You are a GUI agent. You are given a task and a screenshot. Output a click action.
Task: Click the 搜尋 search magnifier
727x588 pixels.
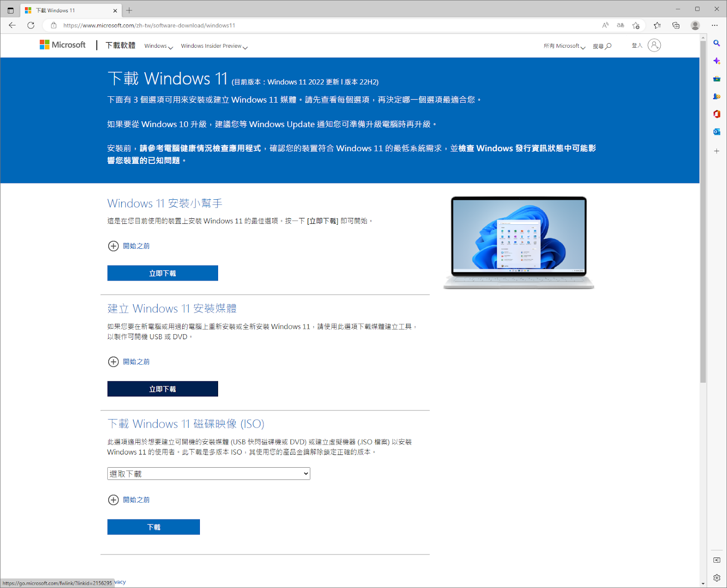pyautogui.click(x=602, y=46)
